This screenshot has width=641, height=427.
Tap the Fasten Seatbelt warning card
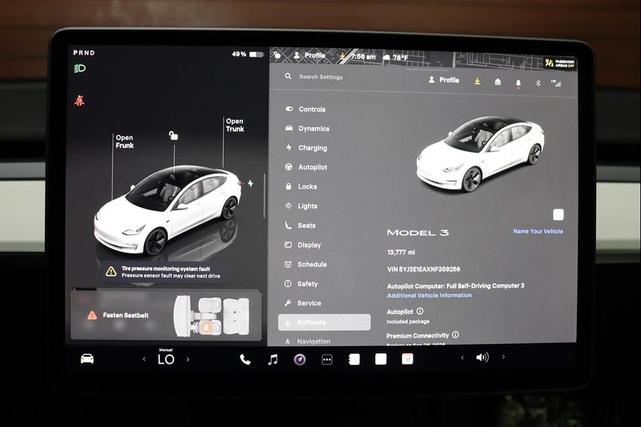(166, 315)
